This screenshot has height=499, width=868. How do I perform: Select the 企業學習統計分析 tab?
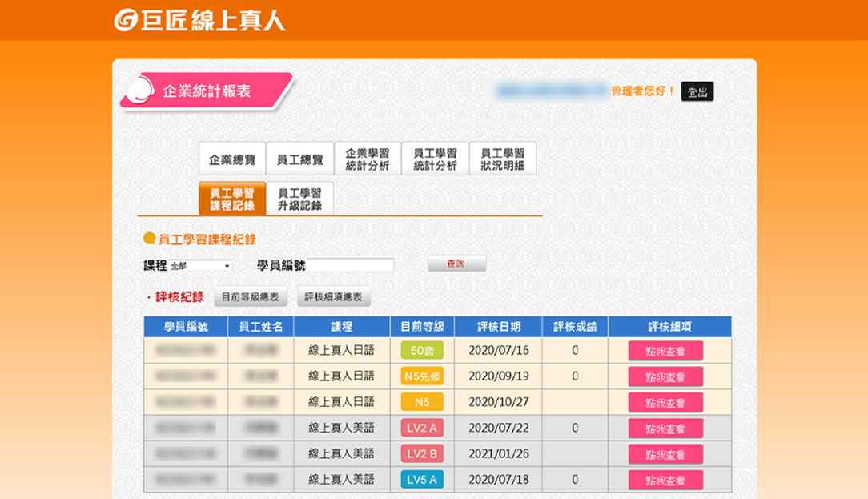pyautogui.click(x=367, y=159)
